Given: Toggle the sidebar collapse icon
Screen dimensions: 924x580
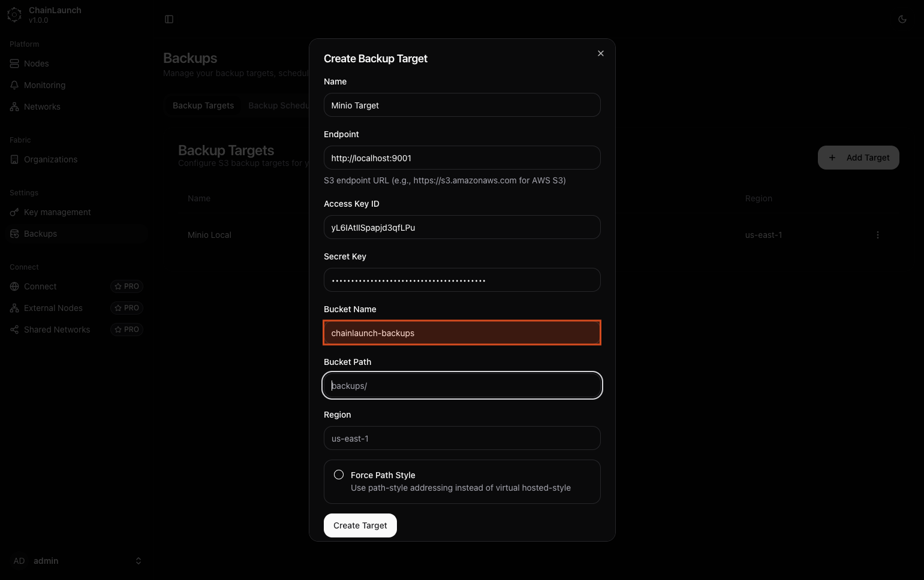Looking at the screenshot, I should [169, 19].
